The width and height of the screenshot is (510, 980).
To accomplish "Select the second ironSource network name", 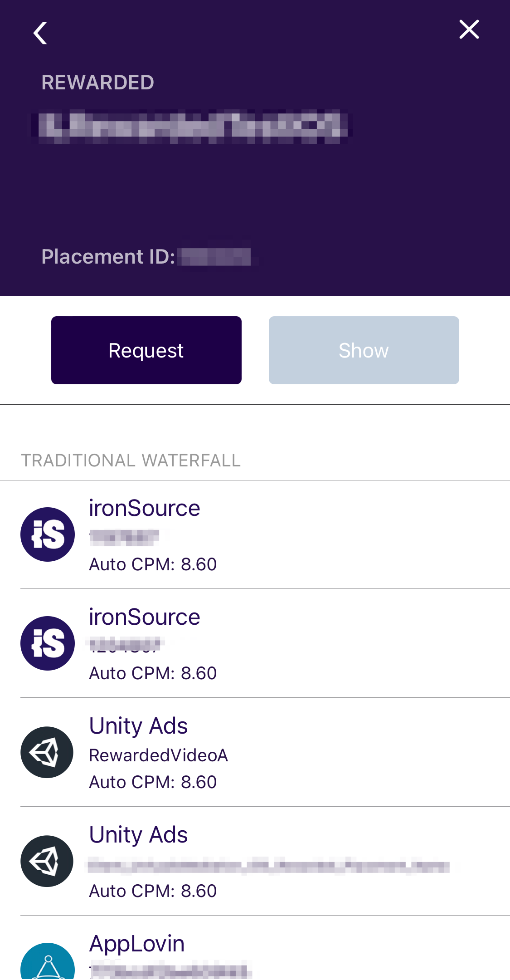I will click(x=145, y=617).
